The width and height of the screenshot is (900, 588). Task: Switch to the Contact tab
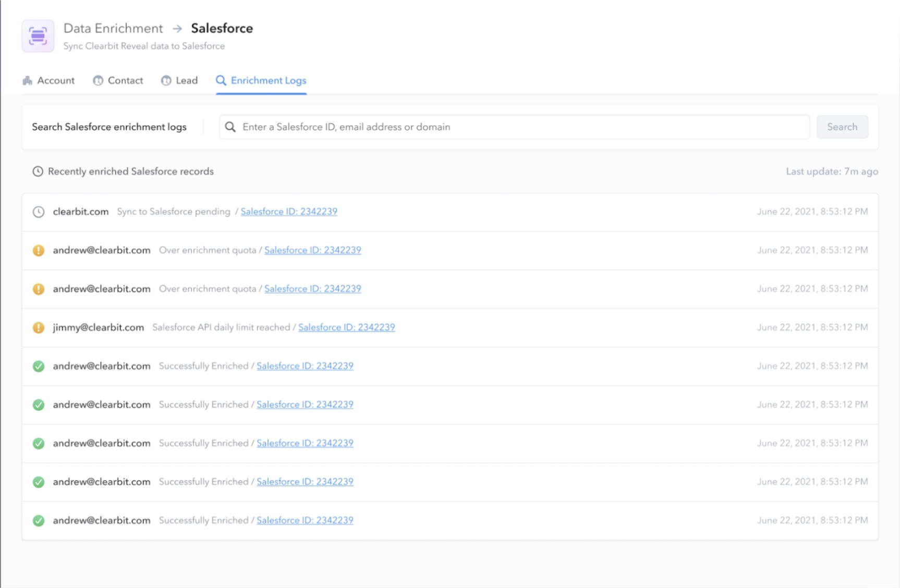[x=118, y=80]
